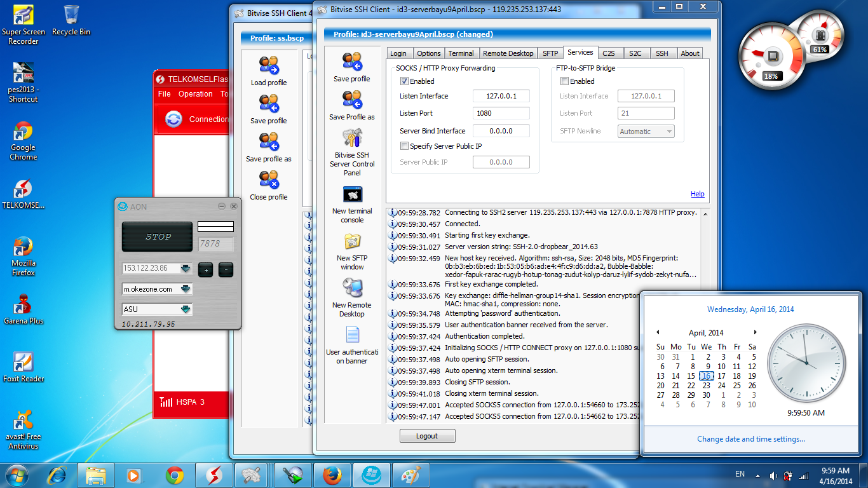Screen dimensions: 868x488
Task: Enable FTP-to-SFTP Bridge checkbox
Action: 564,81
